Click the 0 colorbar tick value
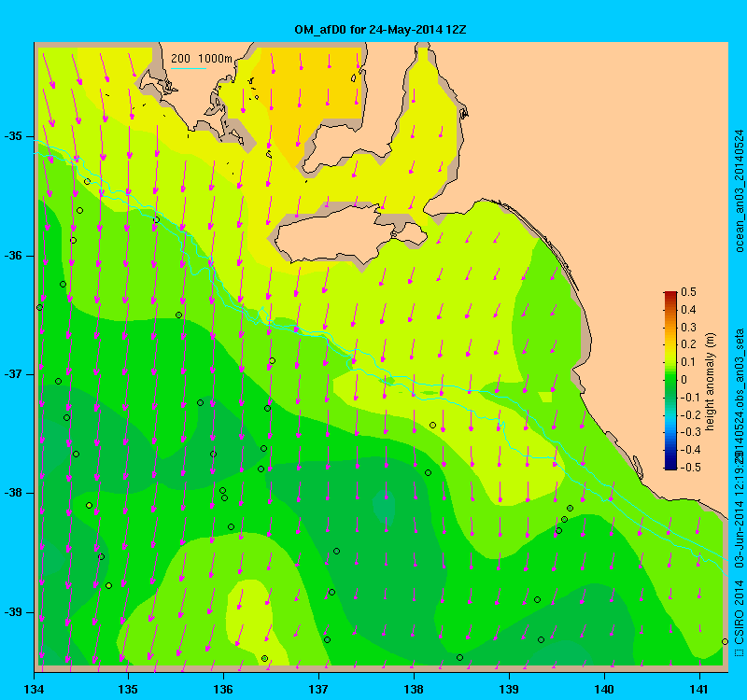 pyautogui.click(x=684, y=380)
